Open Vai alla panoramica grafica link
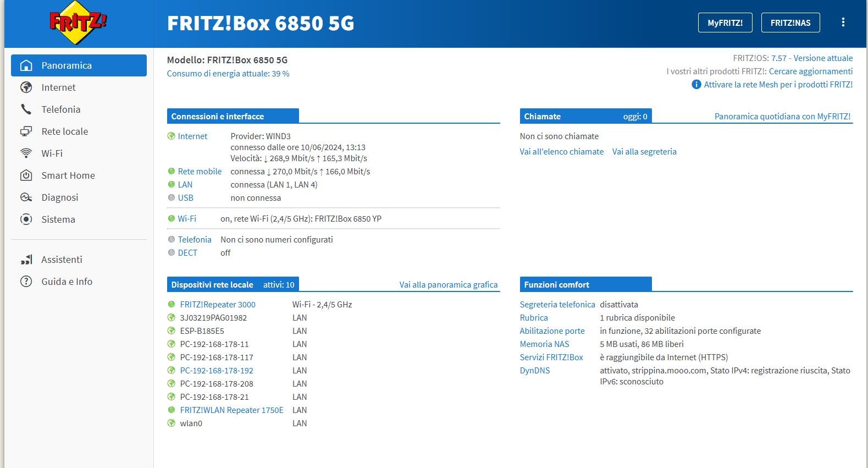 [x=448, y=285]
